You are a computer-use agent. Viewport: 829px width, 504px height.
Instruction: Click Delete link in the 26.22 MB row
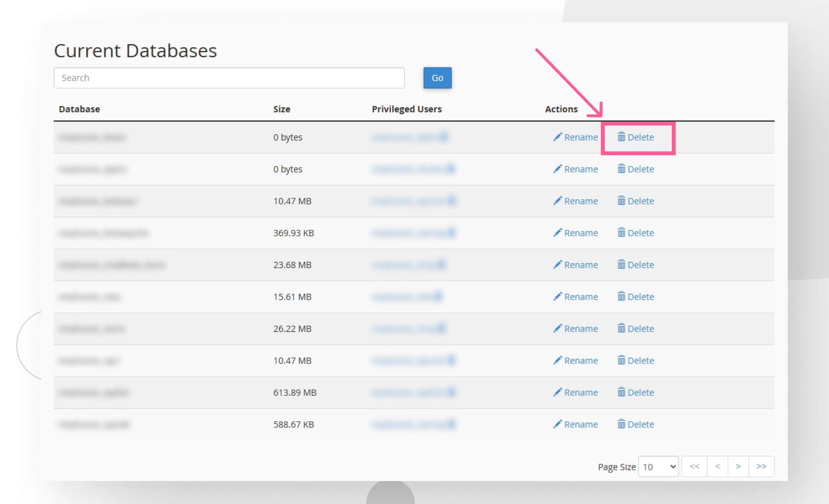tap(641, 329)
